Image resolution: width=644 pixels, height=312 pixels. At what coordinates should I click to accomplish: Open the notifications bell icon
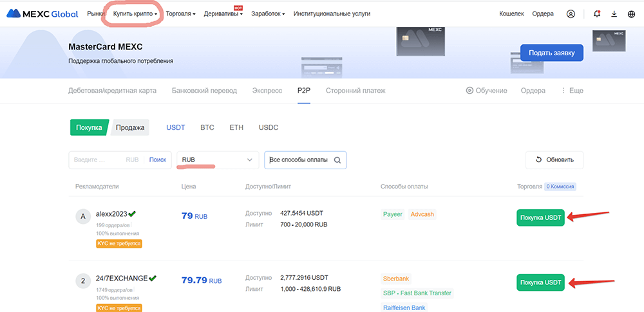[597, 14]
